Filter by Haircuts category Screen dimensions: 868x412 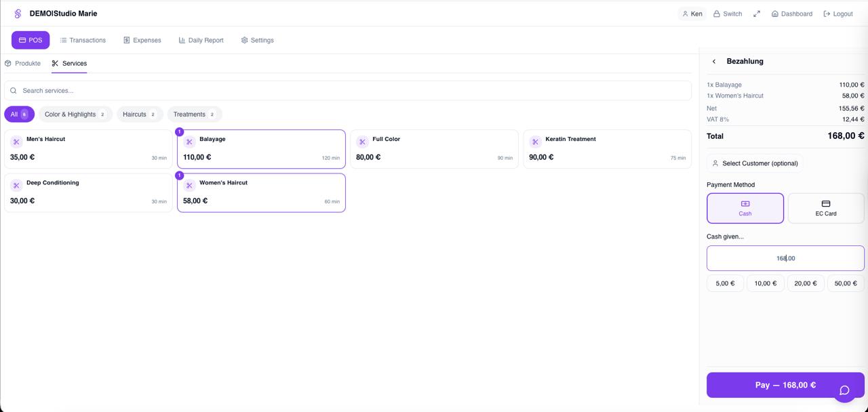pyautogui.click(x=140, y=115)
